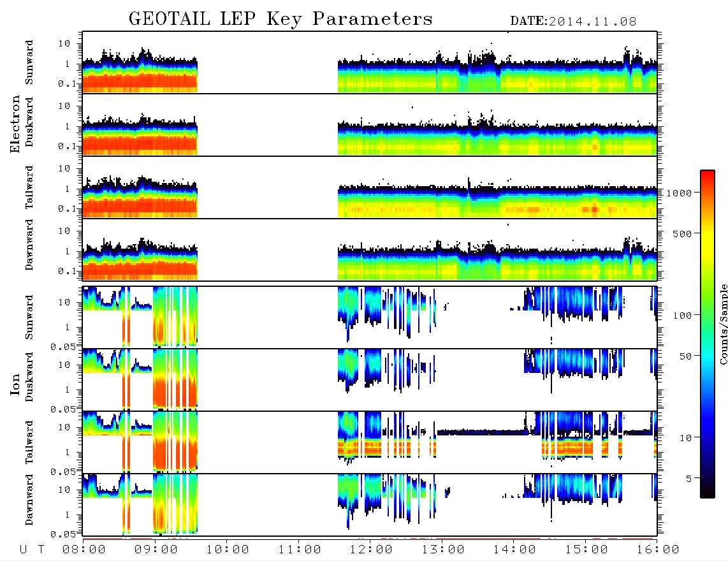The image size is (728, 561).
Task: Click the 100 colorbar tick label
Action: tap(682, 316)
